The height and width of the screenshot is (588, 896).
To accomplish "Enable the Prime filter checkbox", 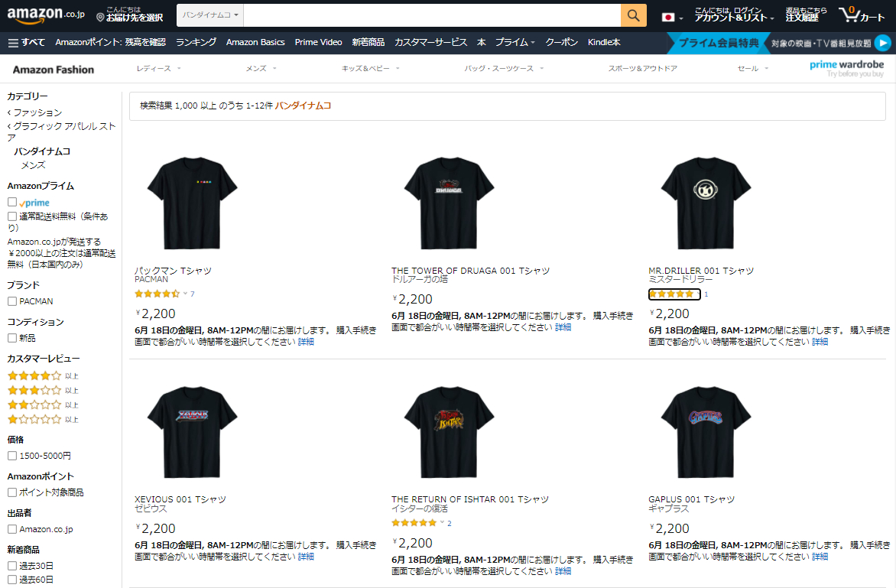I will click(x=12, y=203).
